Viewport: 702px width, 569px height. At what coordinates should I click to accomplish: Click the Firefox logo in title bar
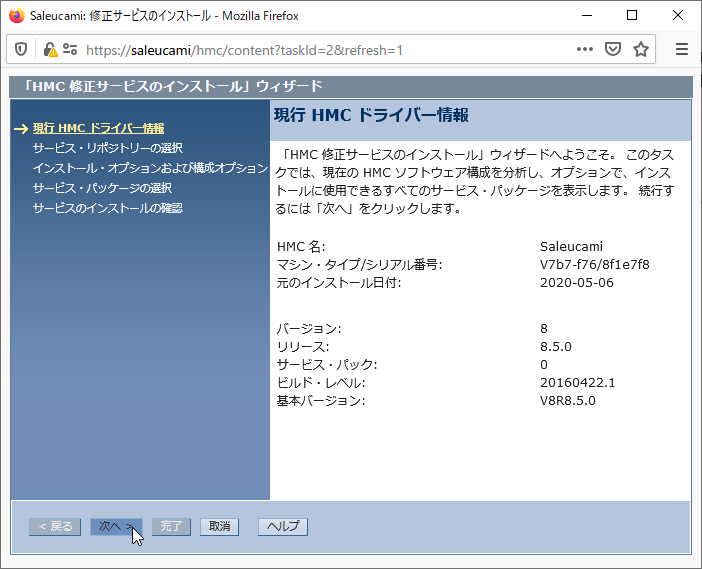click(x=16, y=16)
